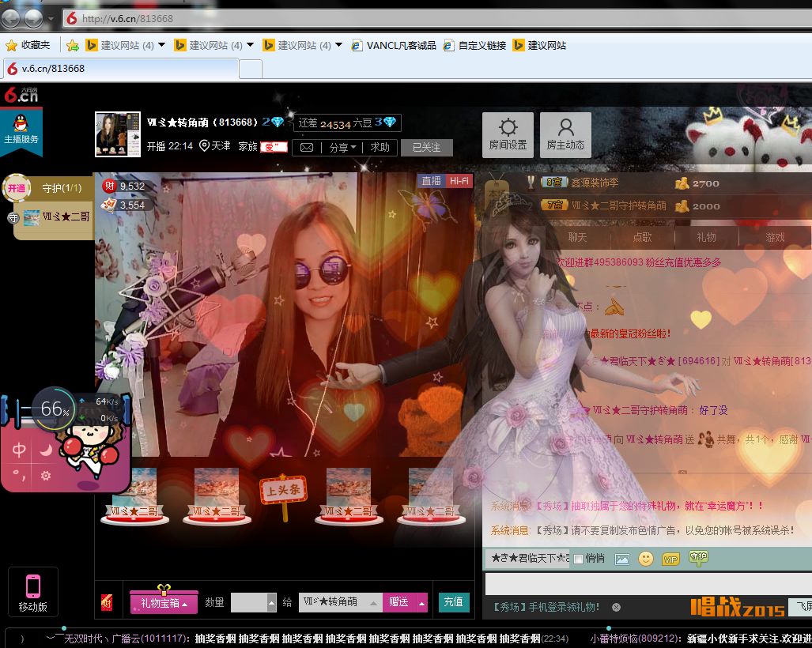The height and width of the screenshot is (648, 812).
Task: Toggle the punctuation mode input key
Action: (x=19, y=476)
